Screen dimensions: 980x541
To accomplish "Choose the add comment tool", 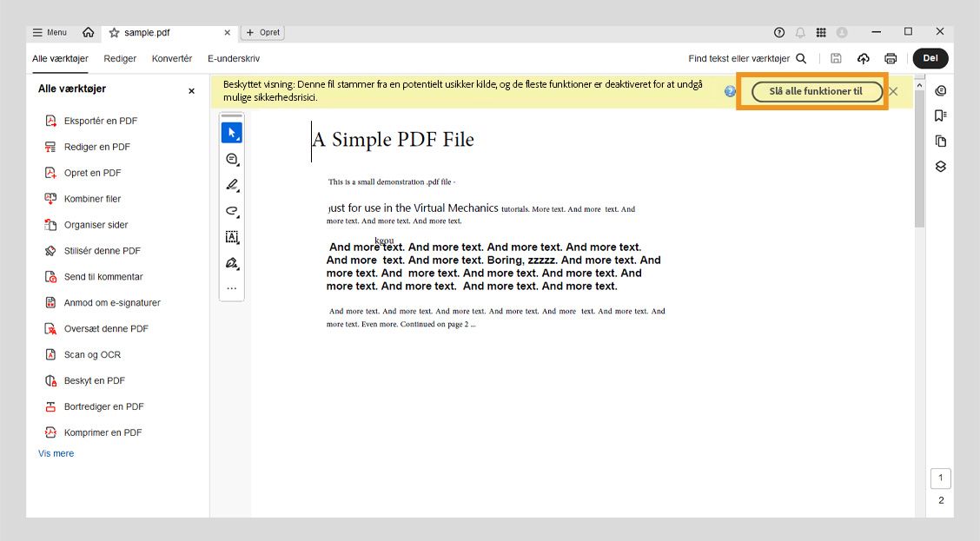I will click(x=232, y=159).
